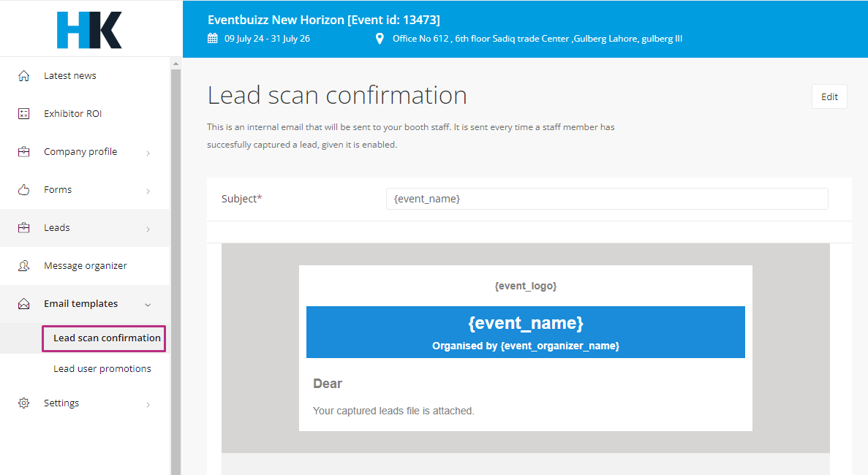
Task: Click the Company profile briefcase icon
Action: [x=24, y=151]
